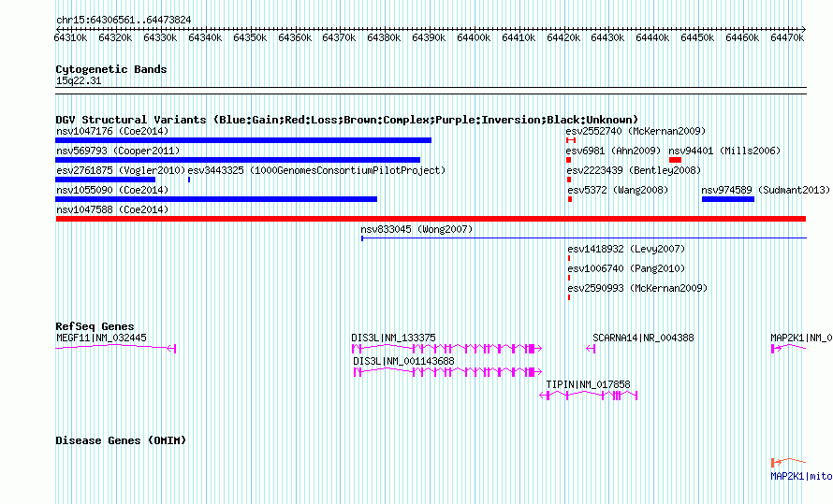Click the nsv974589 (Sudmant2013) blue bar

pos(728,199)
